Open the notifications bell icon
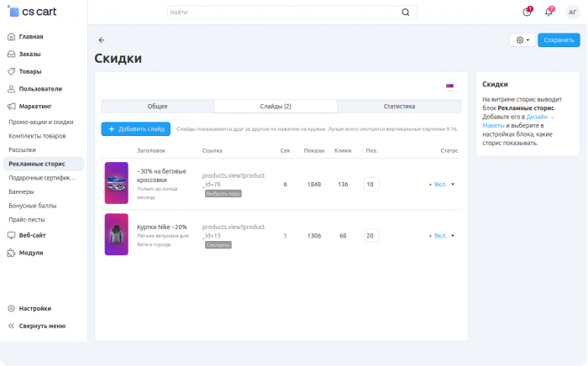Image resolution: width=588 pixels, height=366 pixels. [549, 12]
